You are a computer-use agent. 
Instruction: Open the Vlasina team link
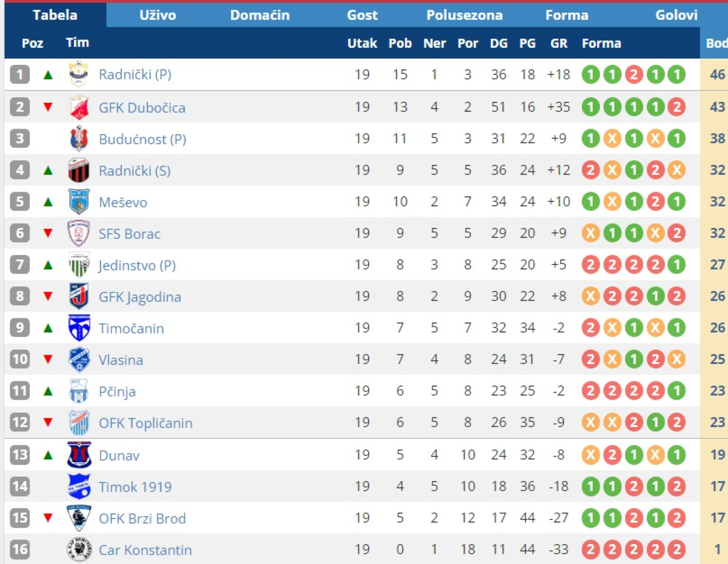pyautogui.click(x=121, y=360)
